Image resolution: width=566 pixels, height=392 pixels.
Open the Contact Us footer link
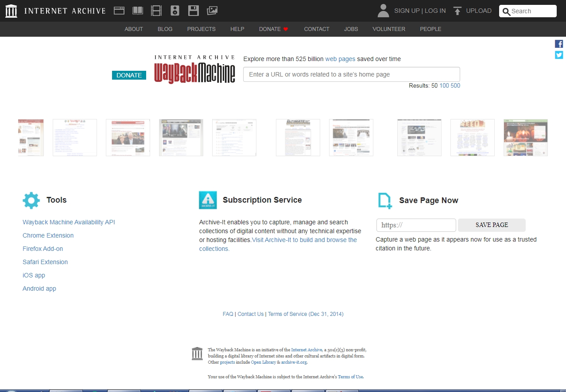click(x=251, y=314)
